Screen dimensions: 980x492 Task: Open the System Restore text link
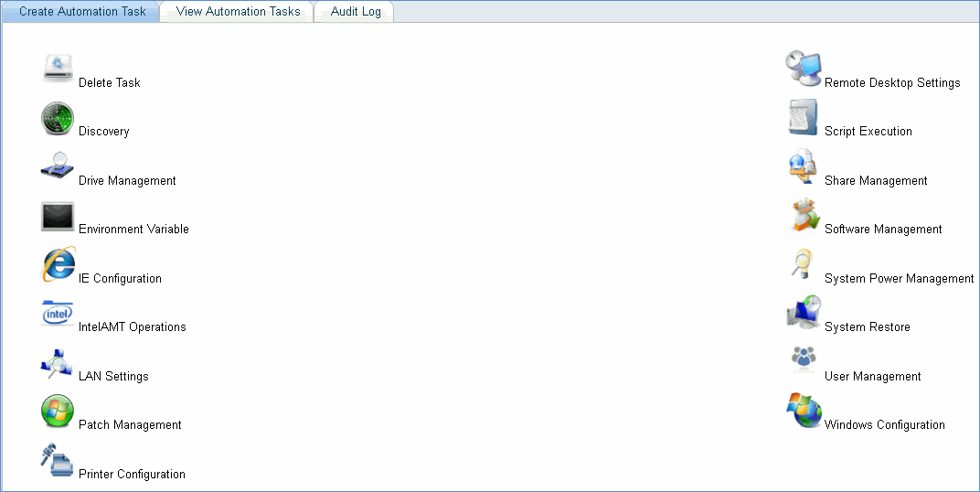[867, 327]
